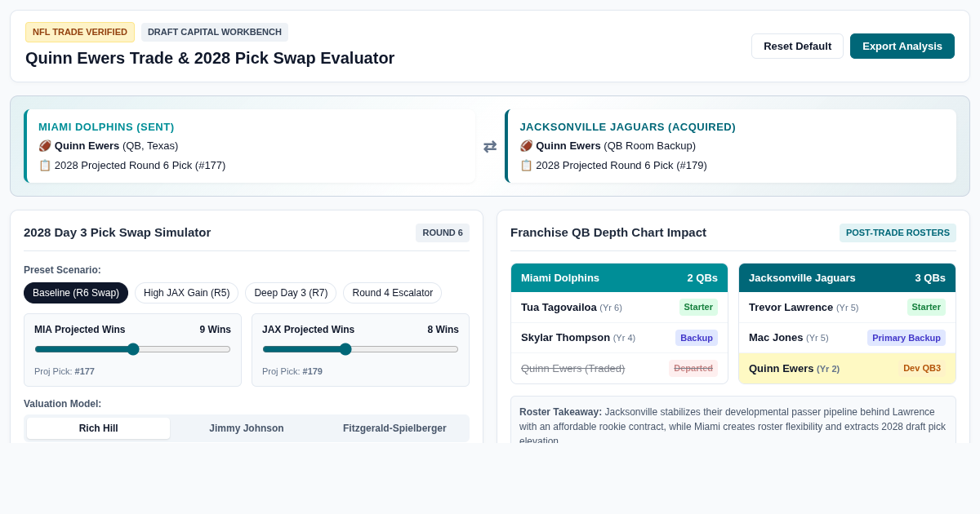Click Franchise QB Depth Chart Impact heading
Screen dimensions: 980x514
pyautogui.click(x=608, y=233)
